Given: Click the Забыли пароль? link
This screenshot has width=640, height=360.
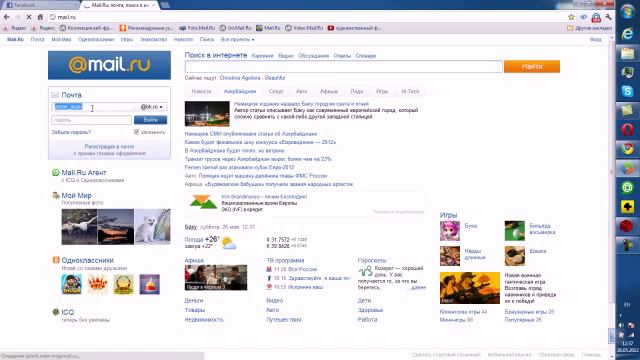Looking at the screenshot, I should pos(71,132).
